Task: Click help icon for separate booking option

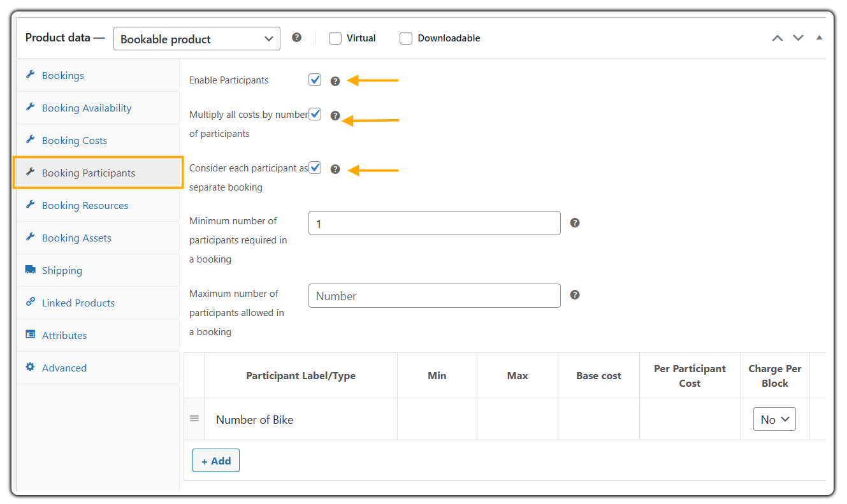Action: pos(335,169)
